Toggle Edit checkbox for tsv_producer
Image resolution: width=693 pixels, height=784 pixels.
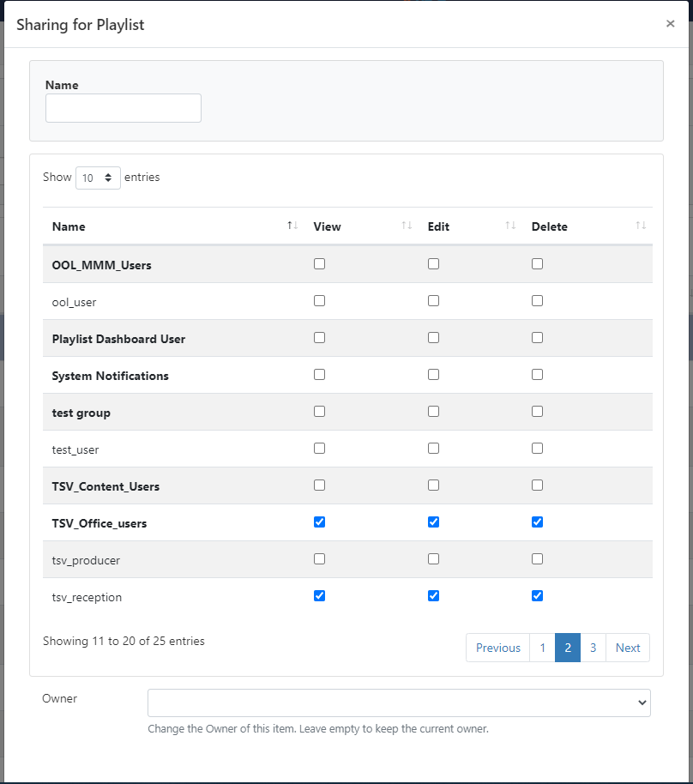[x=433, y=559]
